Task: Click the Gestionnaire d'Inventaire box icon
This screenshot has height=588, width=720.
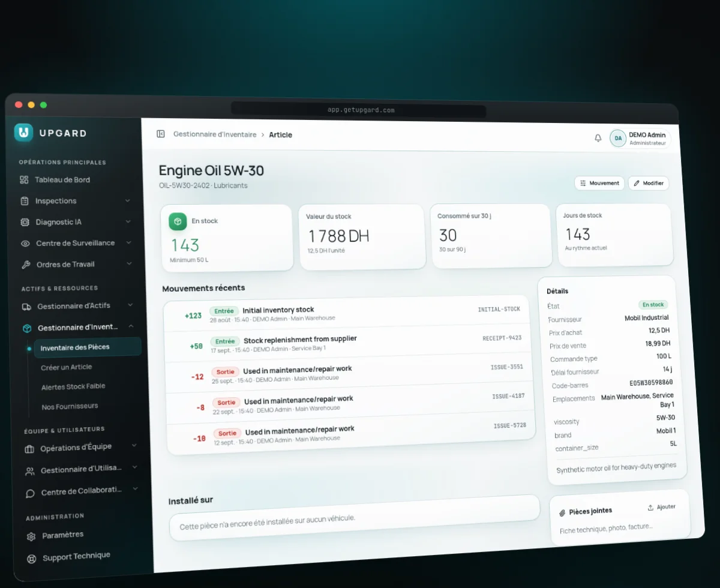Action: 27,328
